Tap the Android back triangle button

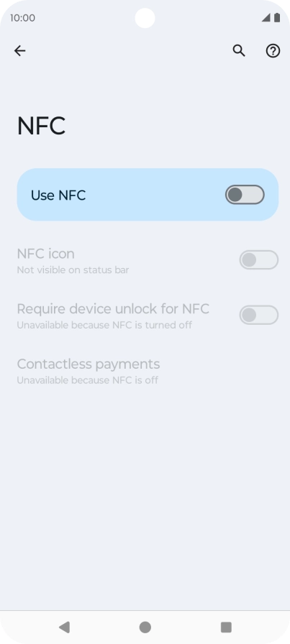click(x=64, y=627)
